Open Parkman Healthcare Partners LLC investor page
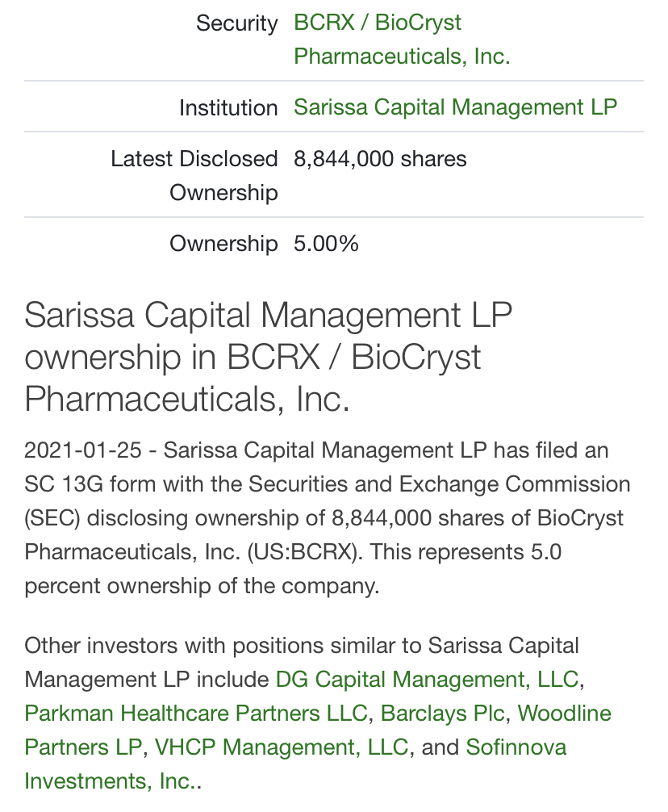Image resolution: width=668 pixels, height=812 pixels. coord(195,713)
